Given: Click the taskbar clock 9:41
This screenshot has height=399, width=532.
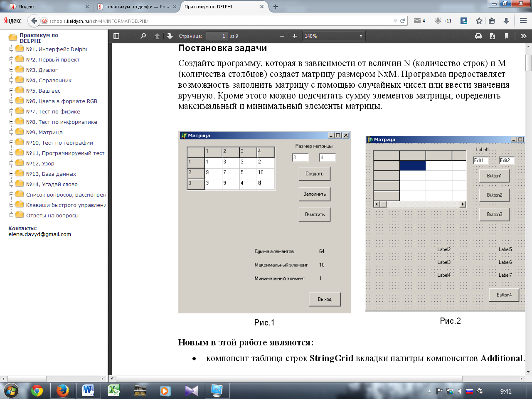Looking at the screenshot, I should 506,391.
